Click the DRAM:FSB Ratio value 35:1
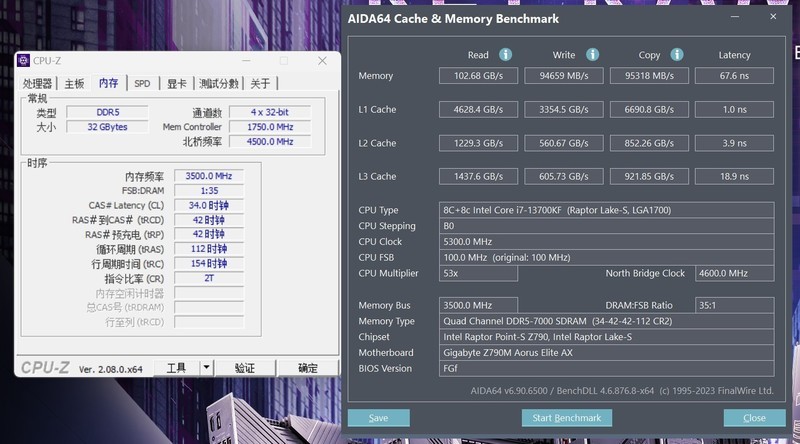 click(x=734, y=305)
